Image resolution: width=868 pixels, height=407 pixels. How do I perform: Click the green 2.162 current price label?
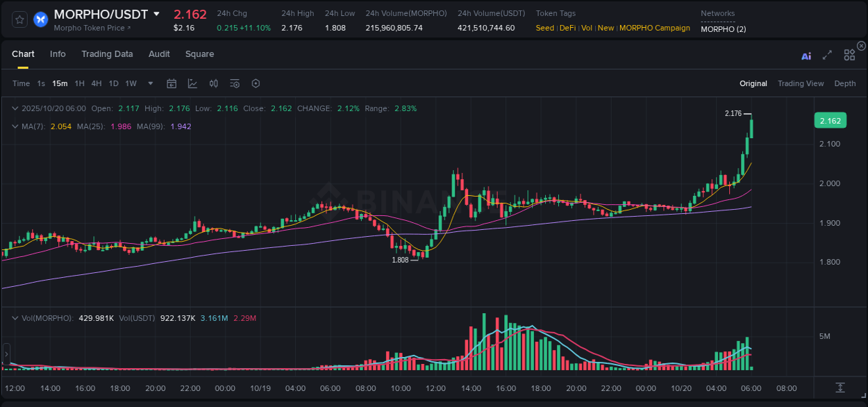(x=830, y=120)
